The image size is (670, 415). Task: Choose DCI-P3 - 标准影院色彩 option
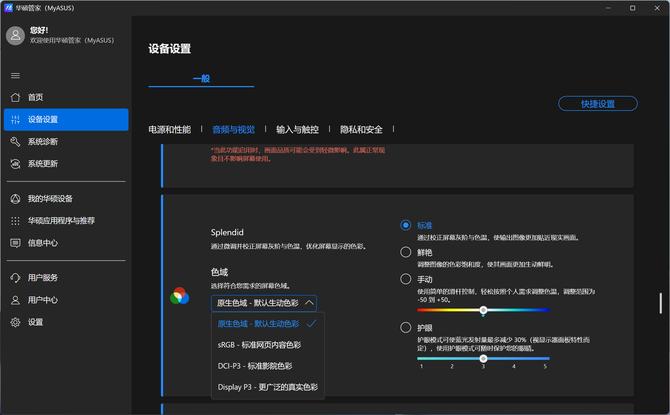click(x=258, y=366)
